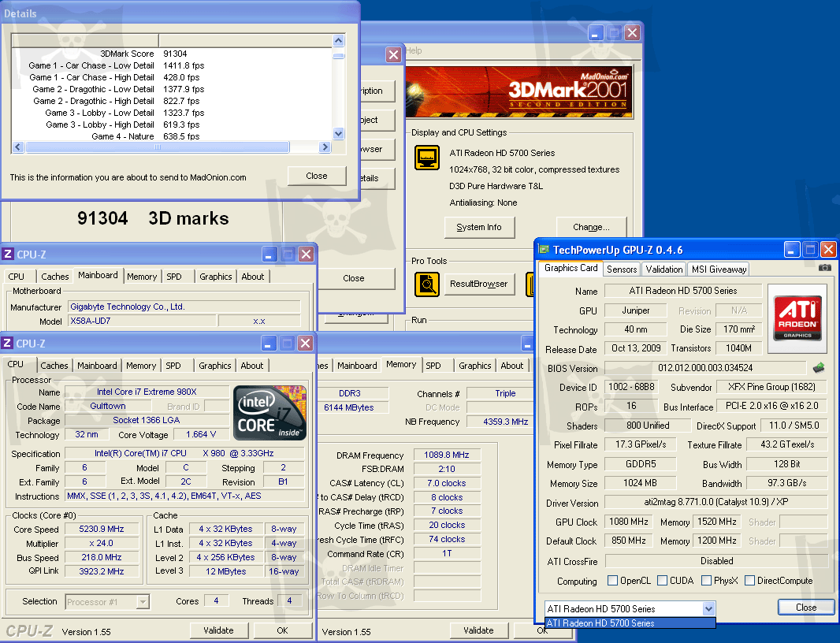Viewport: 840px width, 643px height.
Task: Click the BIOS Version field in GPU-Z
Action: (705, 367)
